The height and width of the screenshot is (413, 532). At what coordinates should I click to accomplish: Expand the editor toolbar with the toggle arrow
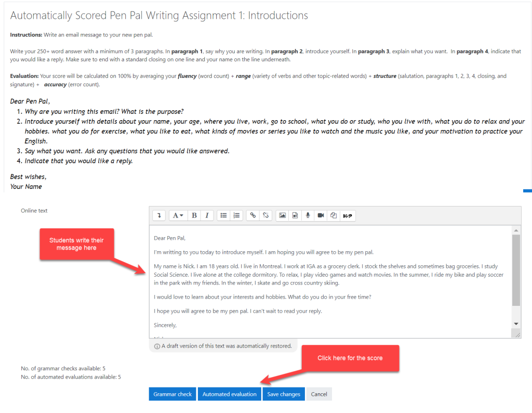(159, 215)
